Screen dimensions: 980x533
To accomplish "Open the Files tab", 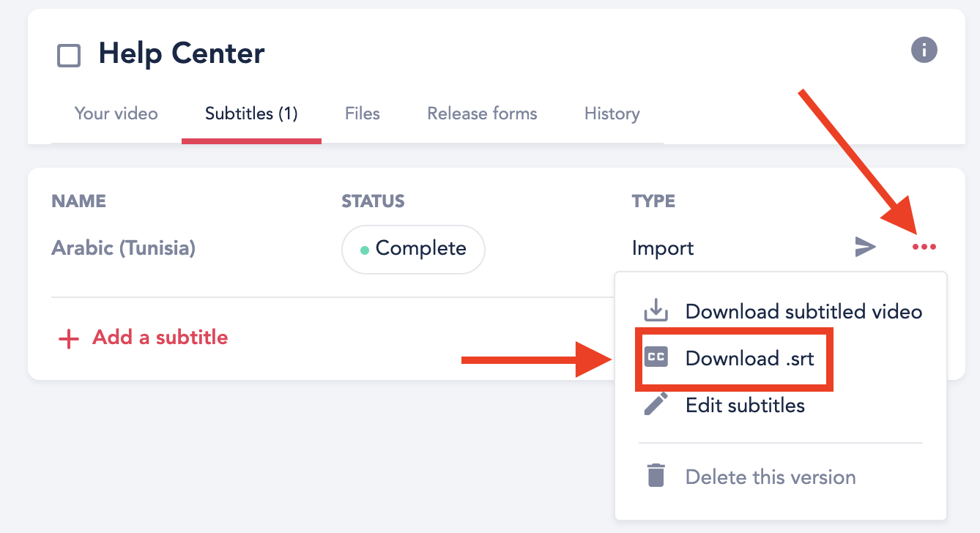I will click(x=362, y=113).
